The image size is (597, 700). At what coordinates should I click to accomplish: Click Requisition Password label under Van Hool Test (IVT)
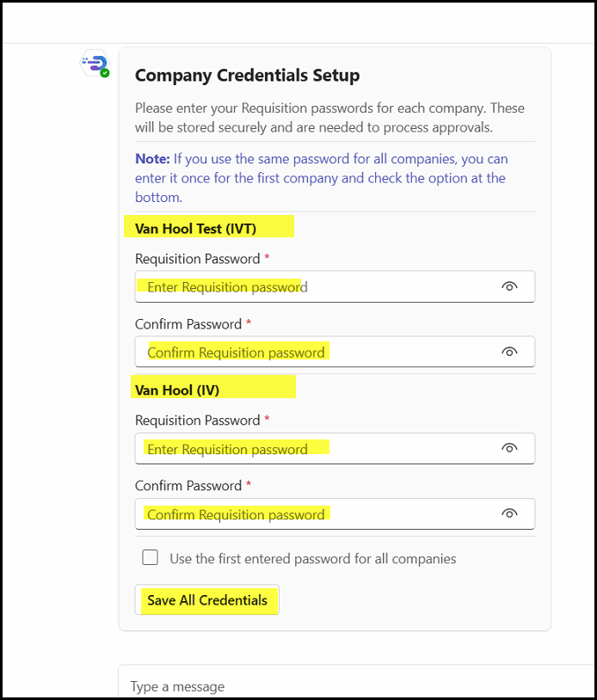[x=197, y=259]
